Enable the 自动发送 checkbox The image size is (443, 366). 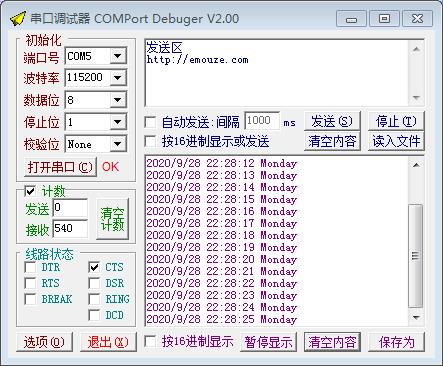pyautogui.click(x=150, y=122)
